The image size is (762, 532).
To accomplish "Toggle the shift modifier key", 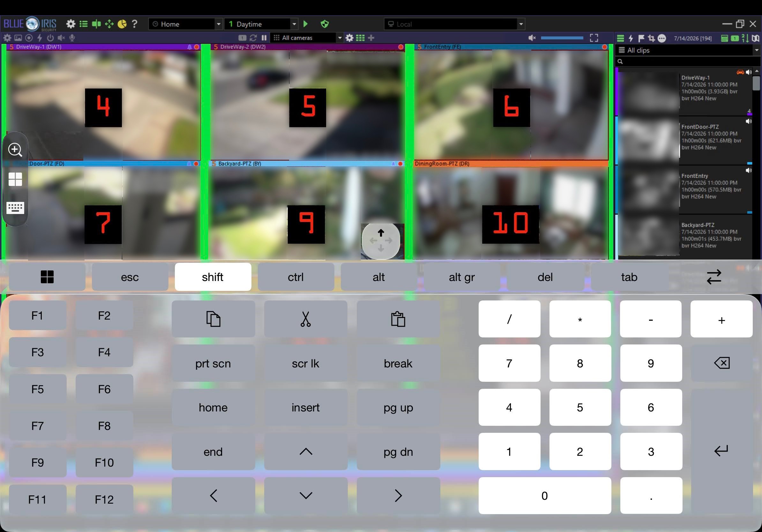I will pyautogui.click(x=213, y=277).
